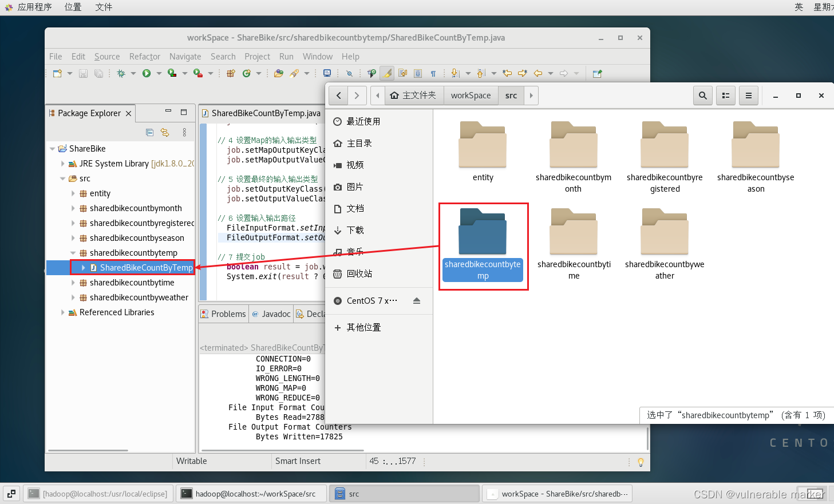Open the 应用程序 menu in top panel
The width and height of the screenshot is (834, 504).
click(34, 7)
